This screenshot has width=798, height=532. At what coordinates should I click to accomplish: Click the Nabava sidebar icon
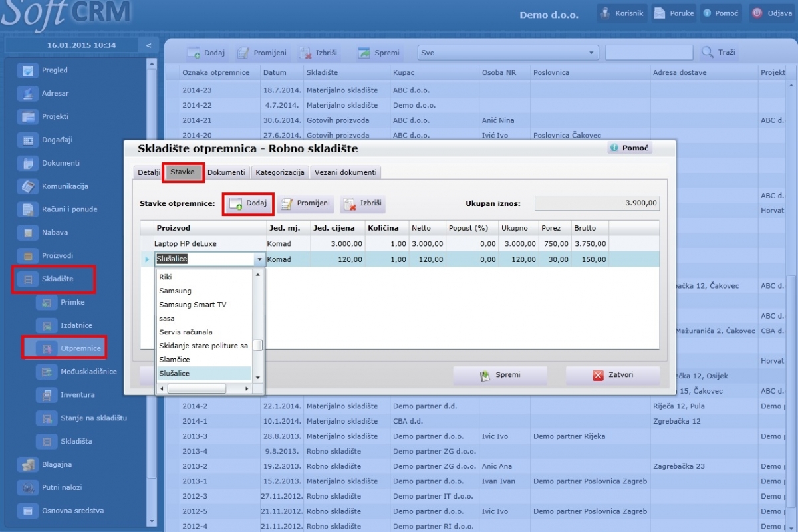(x=28, y=233)
